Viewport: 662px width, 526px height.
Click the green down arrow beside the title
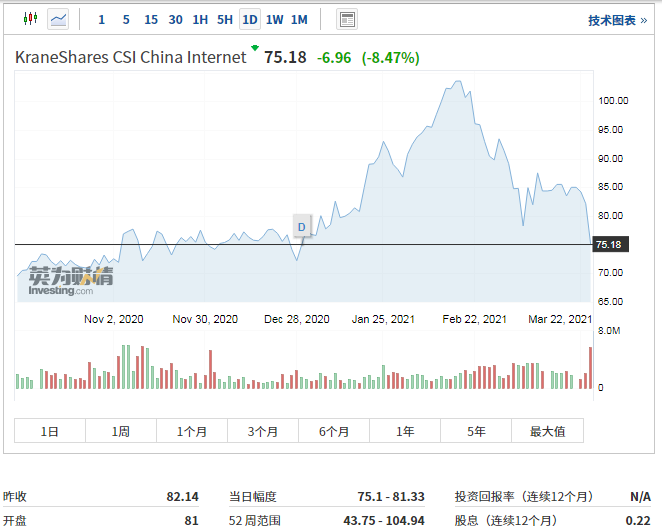(255, 48)
